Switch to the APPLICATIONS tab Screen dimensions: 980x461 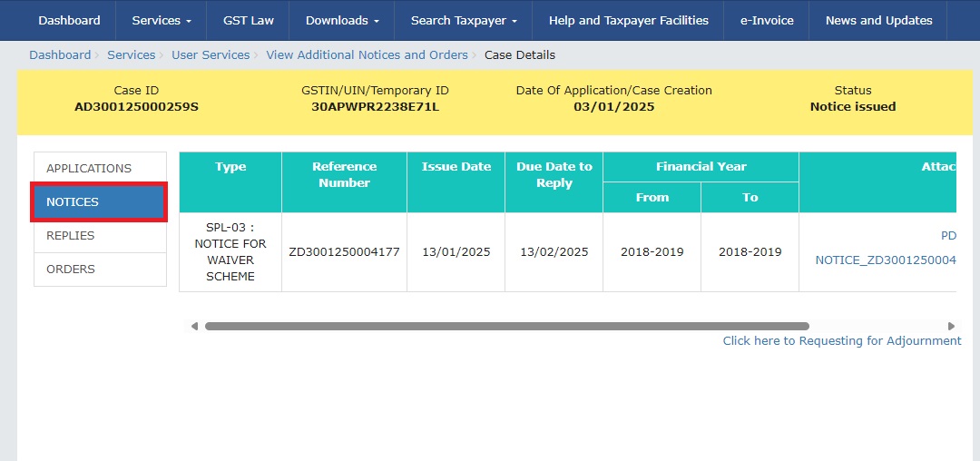click(x=100, y=169)
